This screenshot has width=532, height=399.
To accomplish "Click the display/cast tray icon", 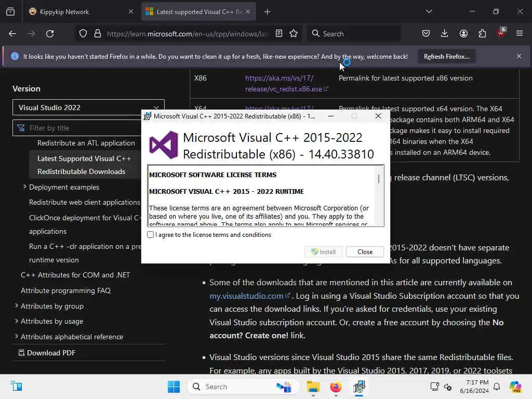I will click(x=435, y=387).
